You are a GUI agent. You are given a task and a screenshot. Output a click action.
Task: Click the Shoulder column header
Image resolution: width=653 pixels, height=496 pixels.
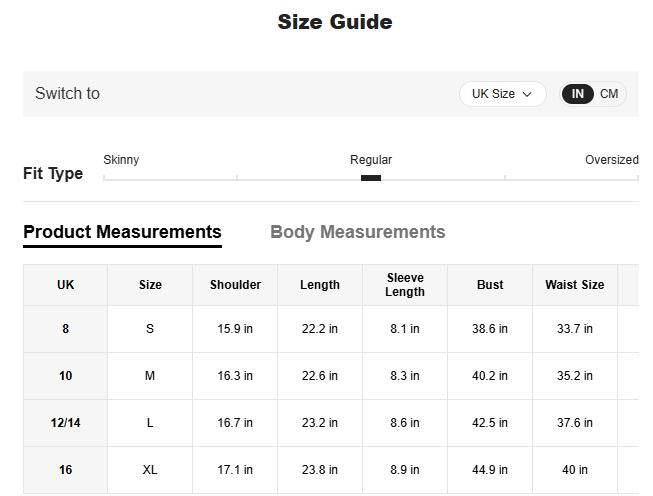(235, 285)
